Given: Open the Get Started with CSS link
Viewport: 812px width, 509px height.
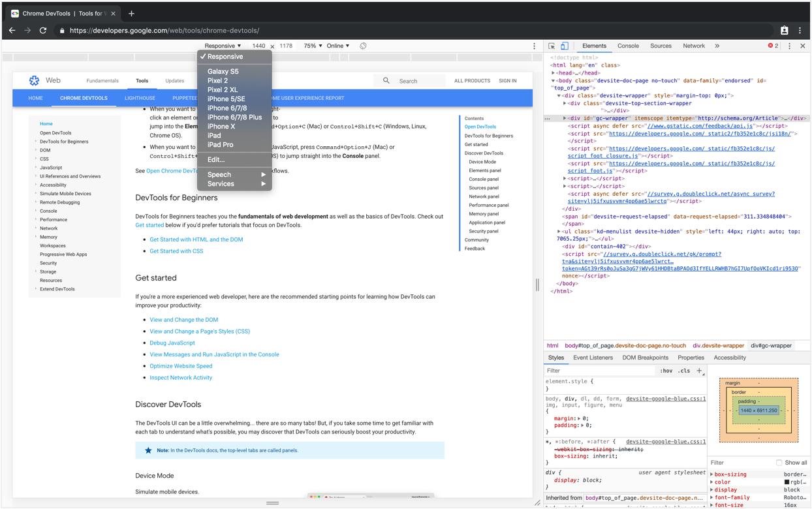Looking at the screenshot, I should click(x=176, y=251).
